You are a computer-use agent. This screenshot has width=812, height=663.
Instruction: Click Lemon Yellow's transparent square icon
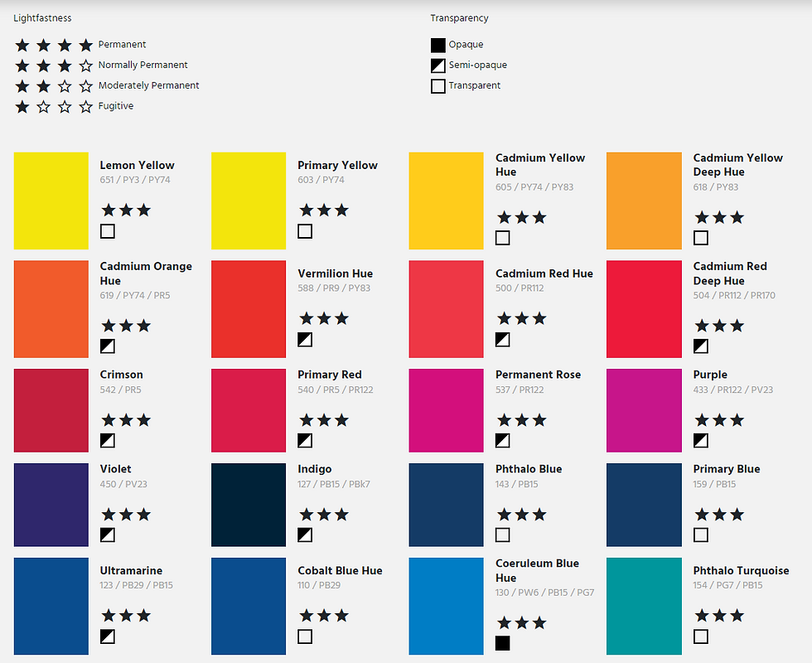(107, 231)
